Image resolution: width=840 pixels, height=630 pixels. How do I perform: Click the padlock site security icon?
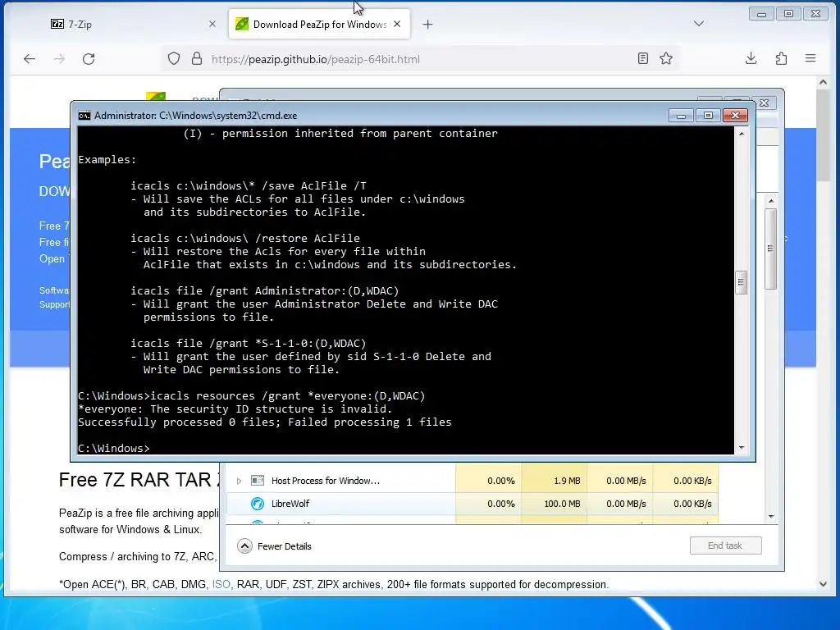[x=197, y=59]
